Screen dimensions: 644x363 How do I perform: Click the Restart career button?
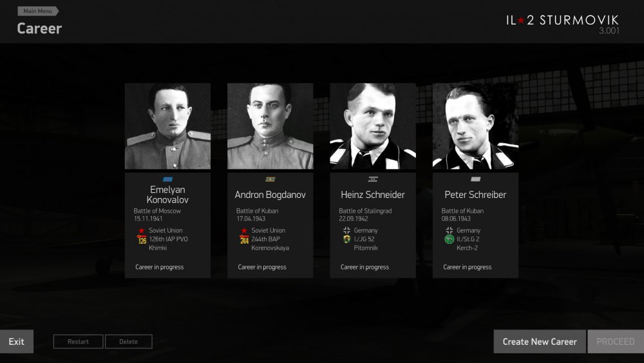[78, 342]
